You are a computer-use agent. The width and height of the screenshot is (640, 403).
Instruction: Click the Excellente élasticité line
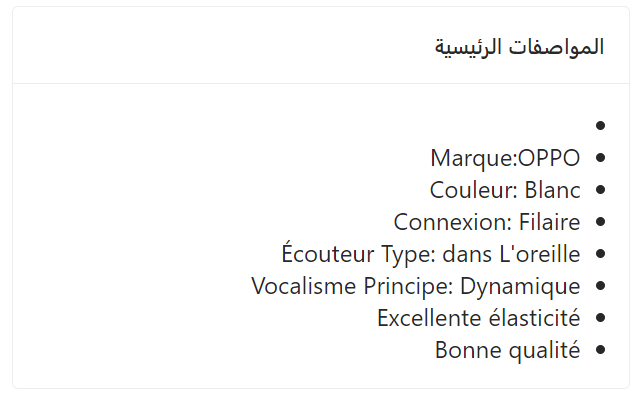tap(478, 318)
